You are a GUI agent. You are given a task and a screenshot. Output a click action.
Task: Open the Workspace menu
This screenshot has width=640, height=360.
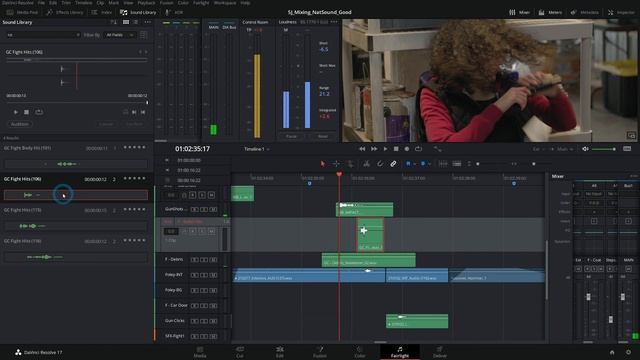click(x=225, y=3)
